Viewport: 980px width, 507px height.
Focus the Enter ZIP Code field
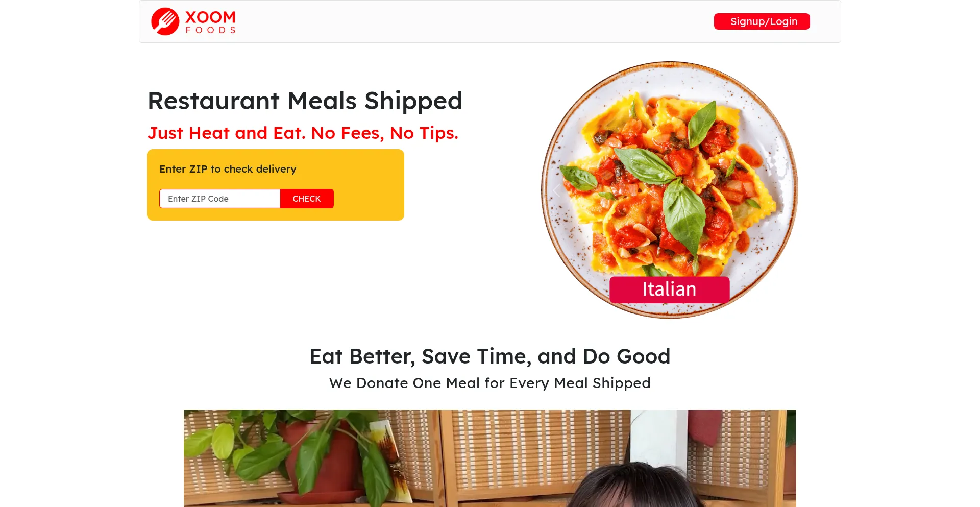click(220, 199)
